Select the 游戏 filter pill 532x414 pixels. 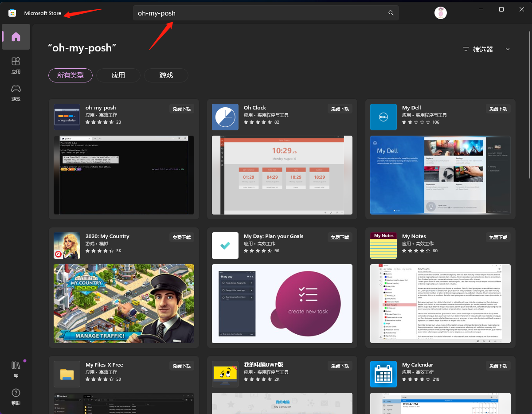166,75
